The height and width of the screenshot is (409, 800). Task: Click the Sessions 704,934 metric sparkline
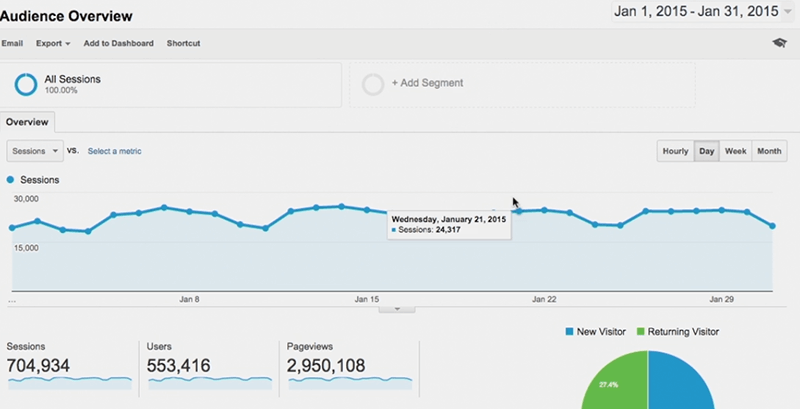70,382
